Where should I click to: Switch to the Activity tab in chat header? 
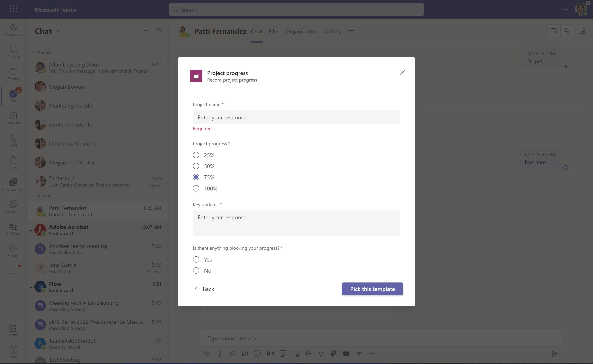pyautogui.click(x=332, y=31)
